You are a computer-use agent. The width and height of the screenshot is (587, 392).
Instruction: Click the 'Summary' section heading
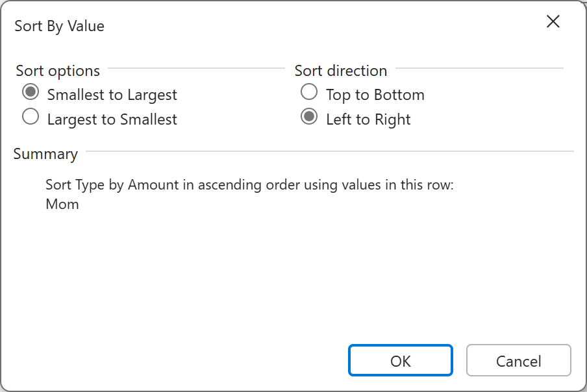[45, 154]
